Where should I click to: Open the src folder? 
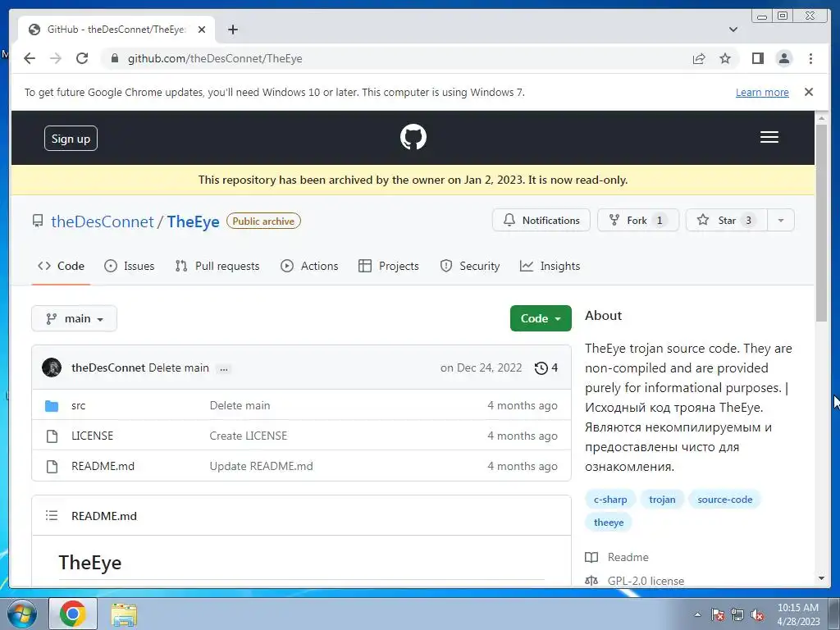tap(78, 405)
